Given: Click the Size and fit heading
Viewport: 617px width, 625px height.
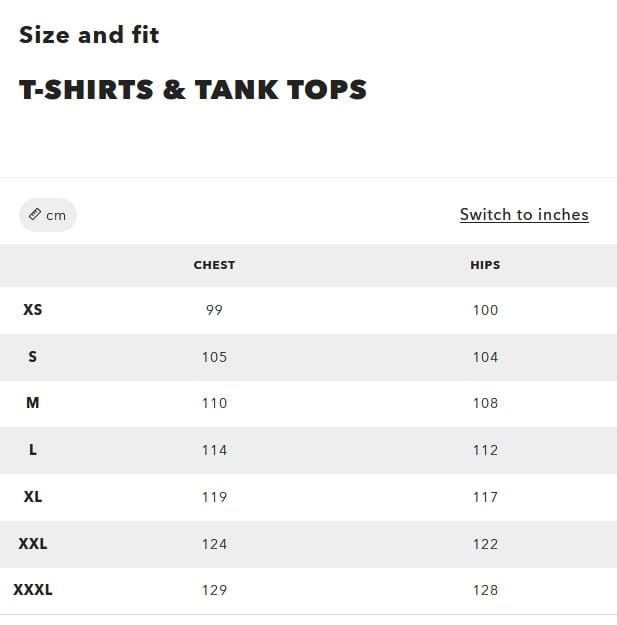Looking at the screenshot, I should [89, 35].
